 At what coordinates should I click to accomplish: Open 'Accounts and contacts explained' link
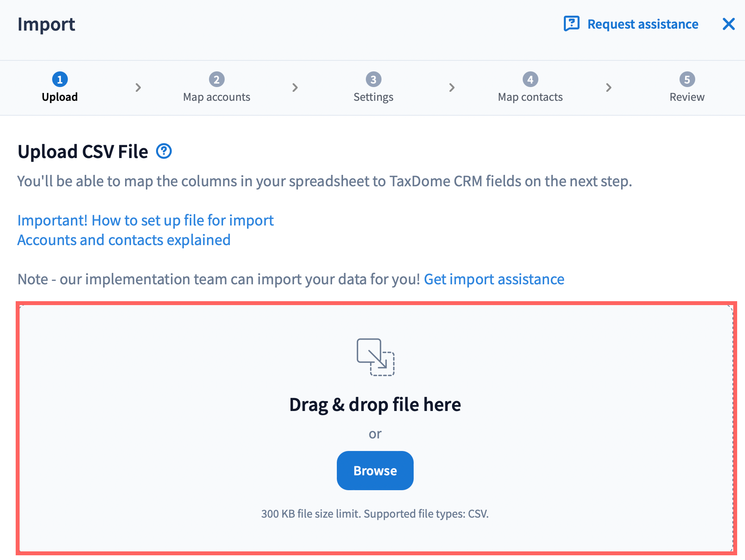[124, 240]
